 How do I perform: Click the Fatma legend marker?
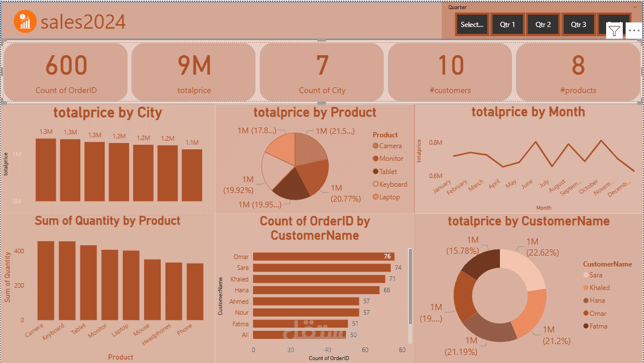pyautogui.click(x=585, y=326)
